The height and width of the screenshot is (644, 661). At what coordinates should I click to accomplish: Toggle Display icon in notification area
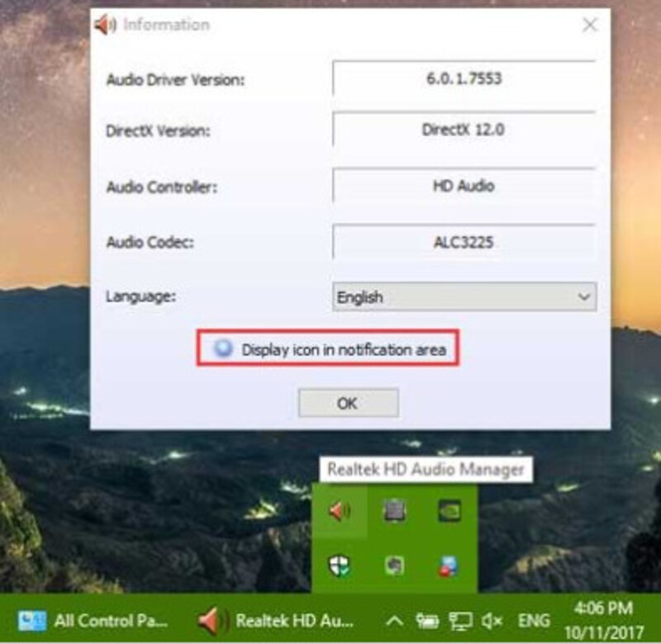(328, 348)
